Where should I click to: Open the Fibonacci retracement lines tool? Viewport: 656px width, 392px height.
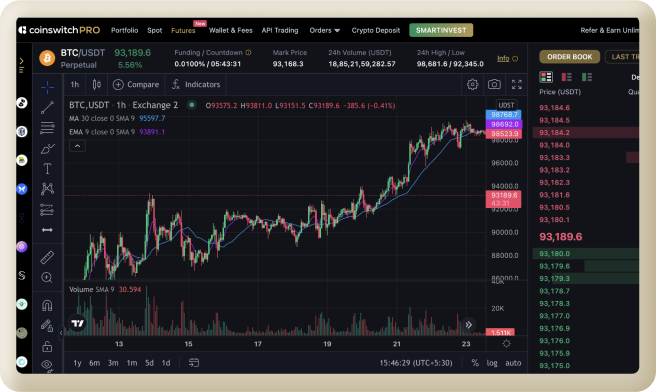pos(47,128)
